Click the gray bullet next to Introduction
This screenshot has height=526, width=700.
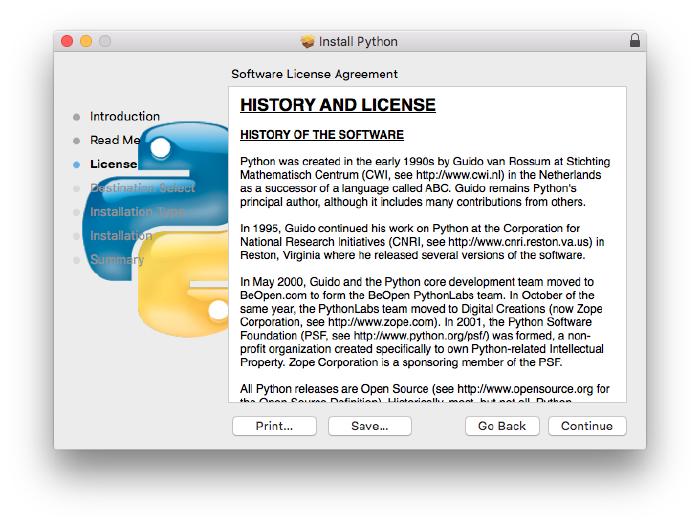click(76, 117)
